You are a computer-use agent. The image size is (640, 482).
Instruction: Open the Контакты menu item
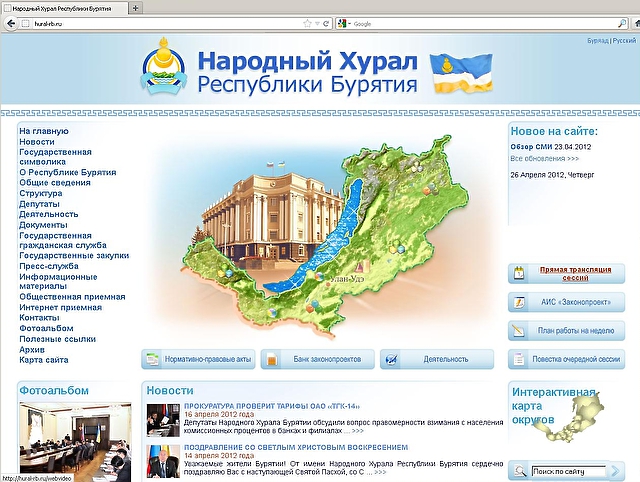[39, 318]
